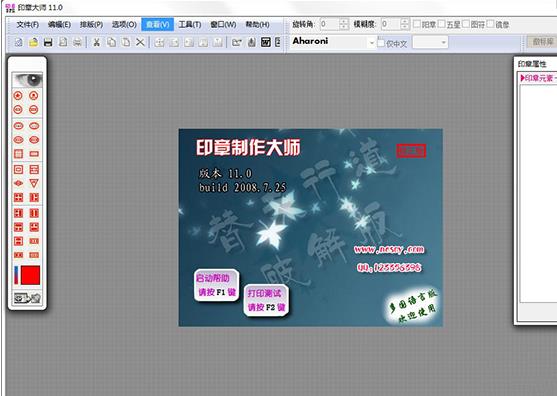The width and height of the screenshot is (557, 396).
Task: Click the eye preview image in toolbox
Action: pyautogui.click(x=27, y=80)
